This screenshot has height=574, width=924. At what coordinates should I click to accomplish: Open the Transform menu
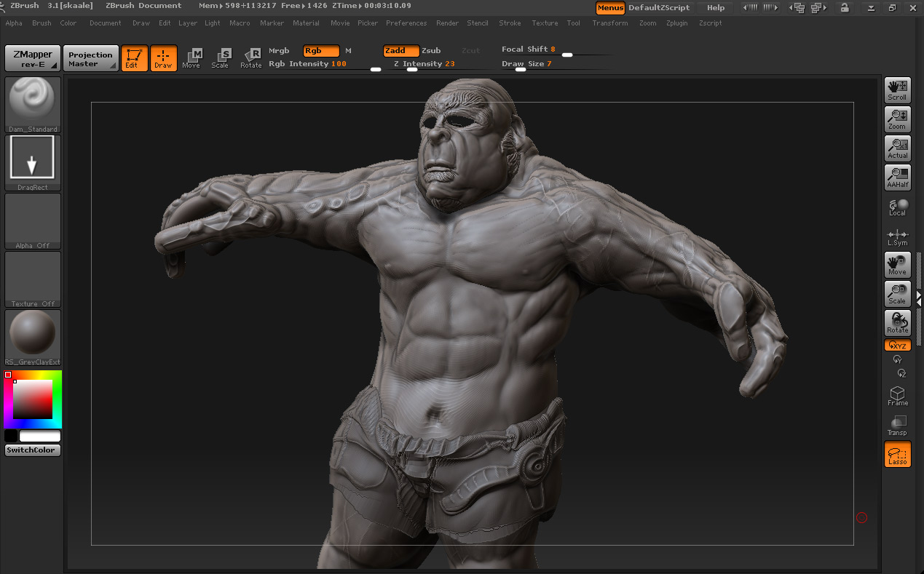[610, 23]
